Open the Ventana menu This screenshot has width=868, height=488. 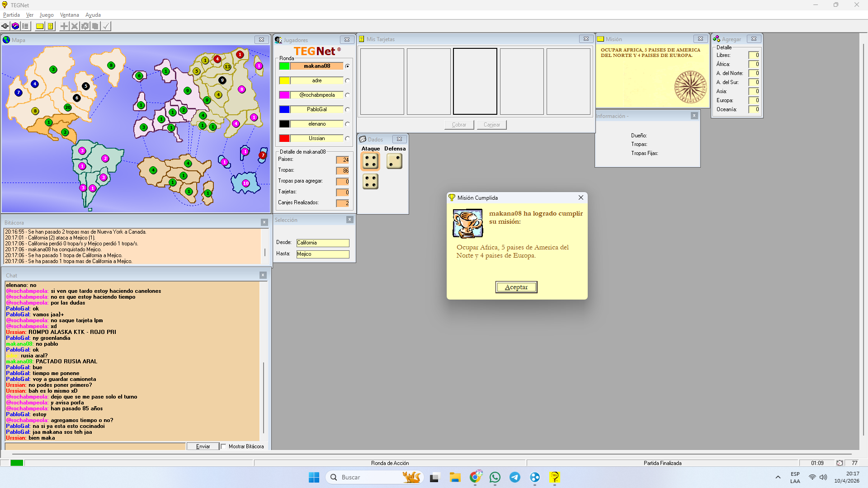point(69,15)
